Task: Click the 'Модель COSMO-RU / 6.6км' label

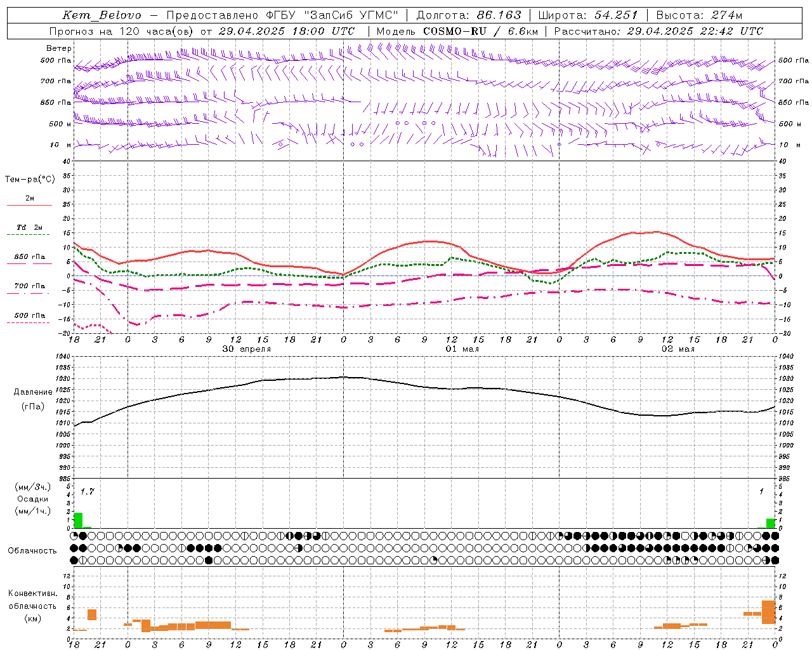Action: tap(457, 31)
